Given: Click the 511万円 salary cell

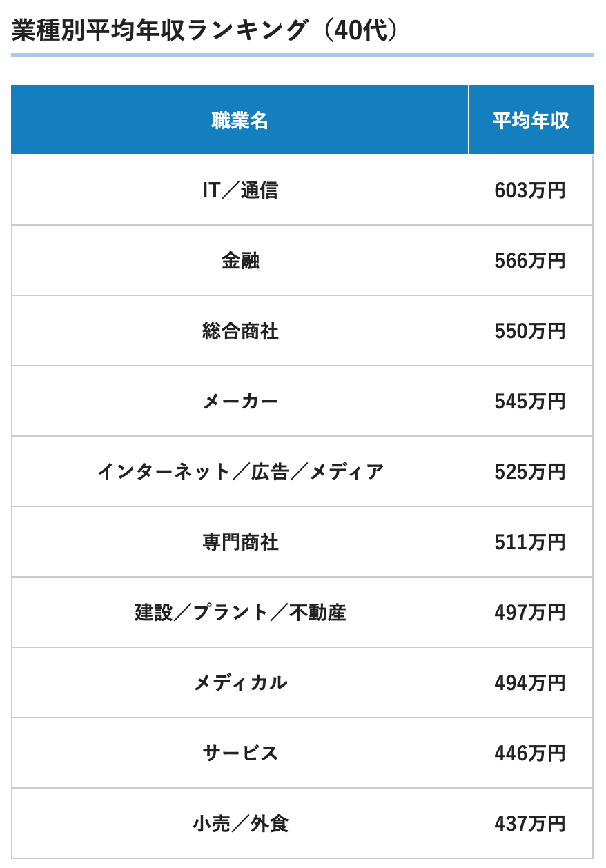Looking at the screenshot, I should click(x=530, y=542).
